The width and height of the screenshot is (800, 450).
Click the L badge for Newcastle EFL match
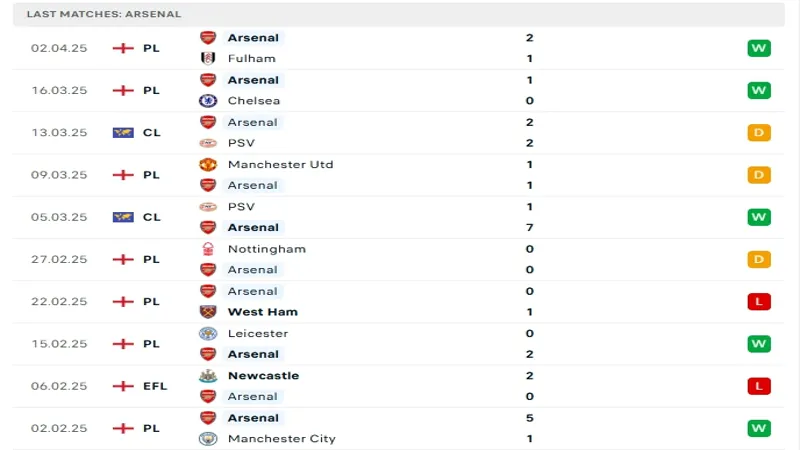tap(759, 386)
